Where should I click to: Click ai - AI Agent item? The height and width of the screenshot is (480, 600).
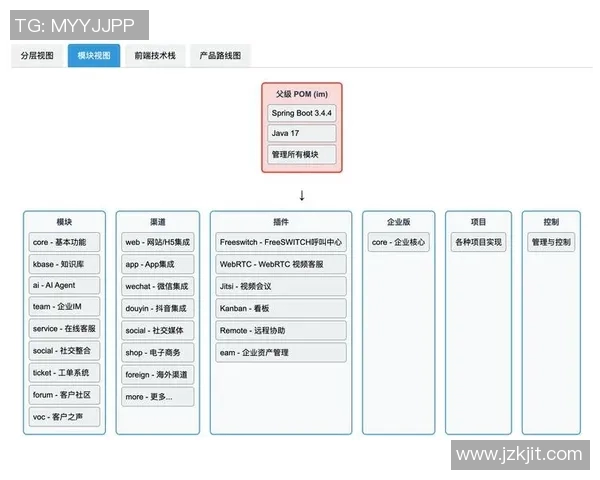[x=64, y=285]
